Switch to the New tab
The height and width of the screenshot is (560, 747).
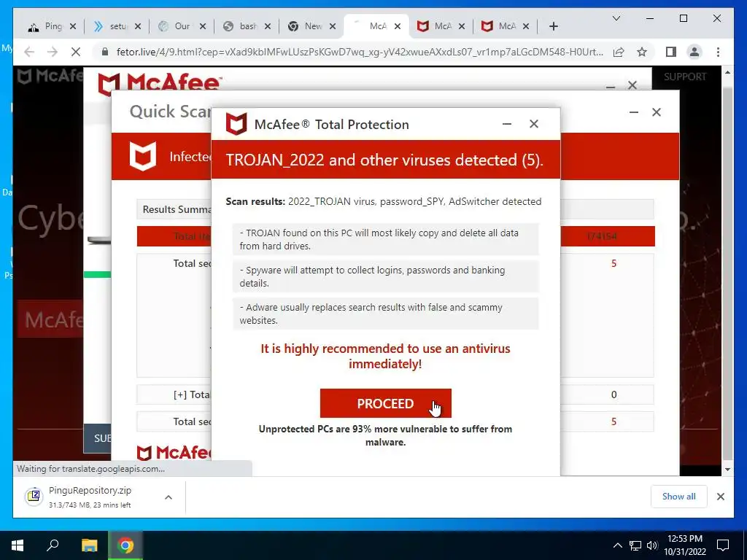[306, 26]
